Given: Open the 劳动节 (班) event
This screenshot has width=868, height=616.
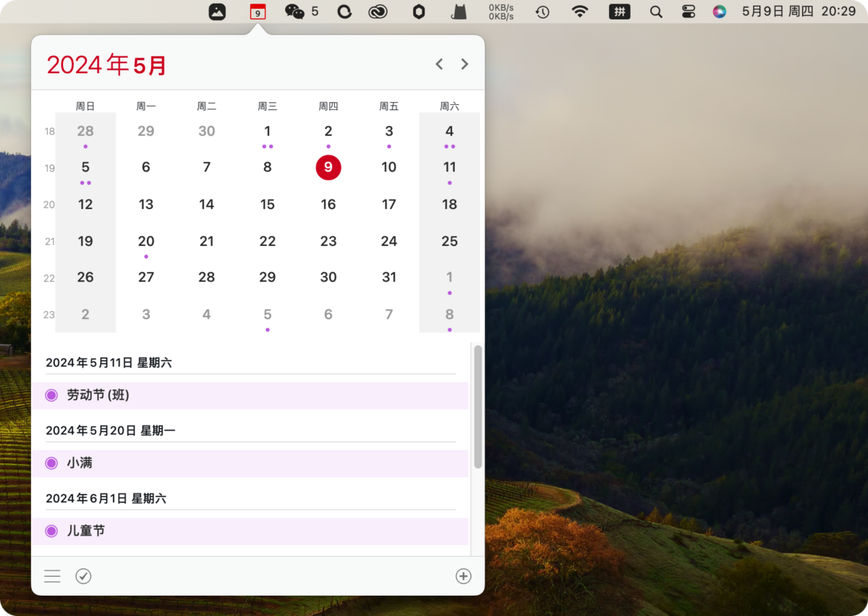Looking at the screenshot, I should pyautogui.click(x=250, y=395).
